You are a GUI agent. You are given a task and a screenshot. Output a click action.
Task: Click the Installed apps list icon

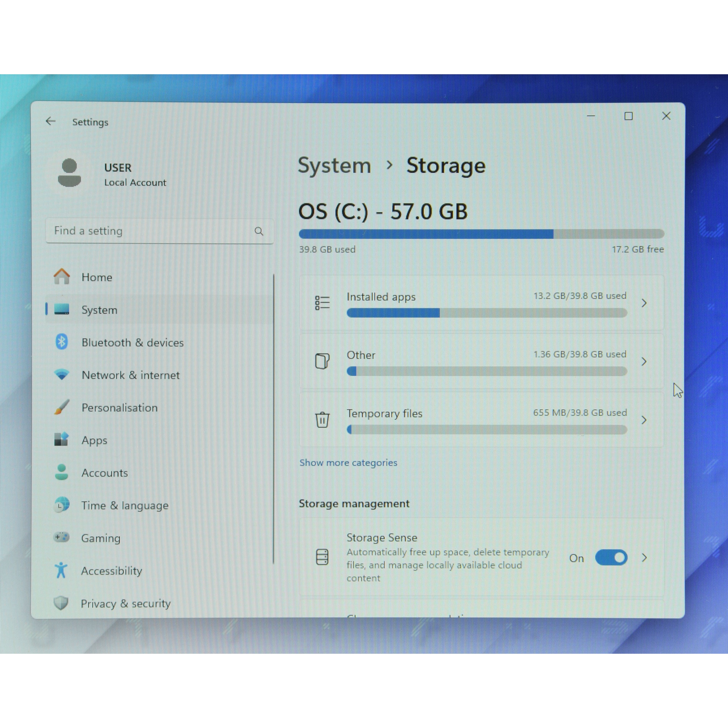322,303
